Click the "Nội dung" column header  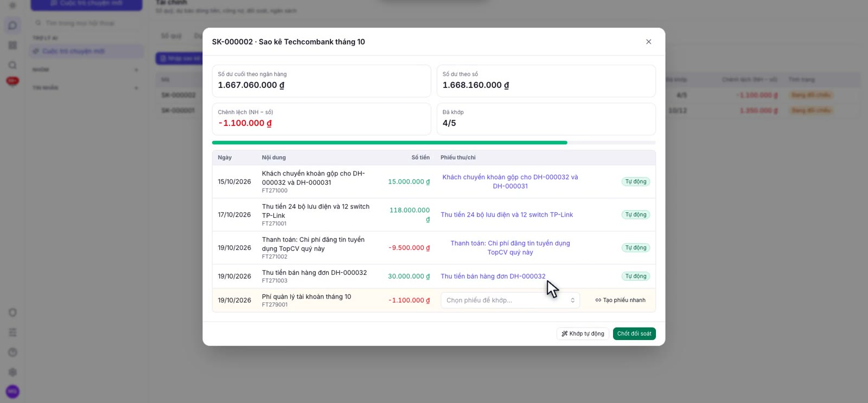[274, 158]
